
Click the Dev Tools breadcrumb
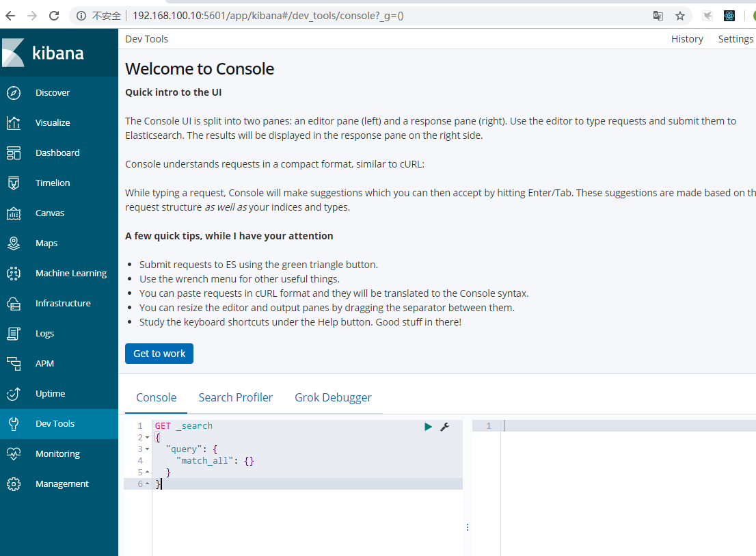pos(146,39)
